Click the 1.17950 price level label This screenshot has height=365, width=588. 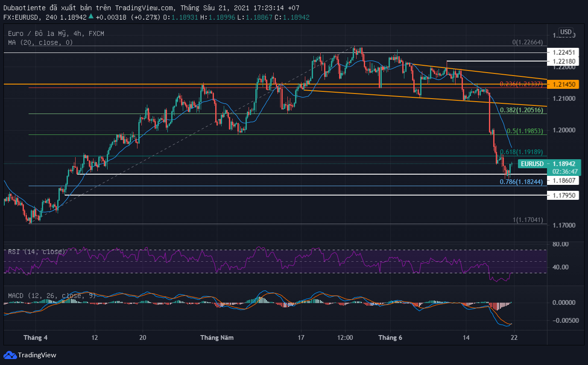[x=564, y=195]
